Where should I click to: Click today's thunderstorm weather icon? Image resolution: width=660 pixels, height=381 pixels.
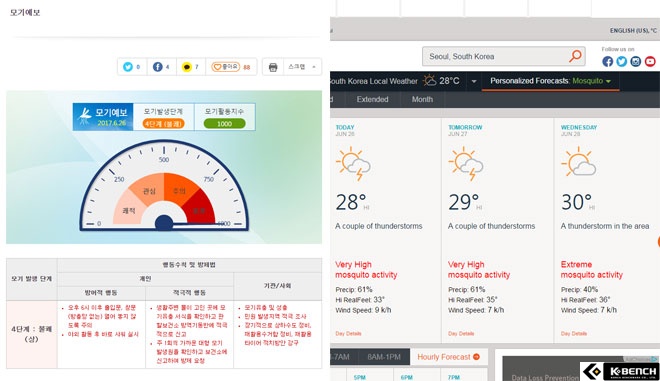tap(353, 163)
